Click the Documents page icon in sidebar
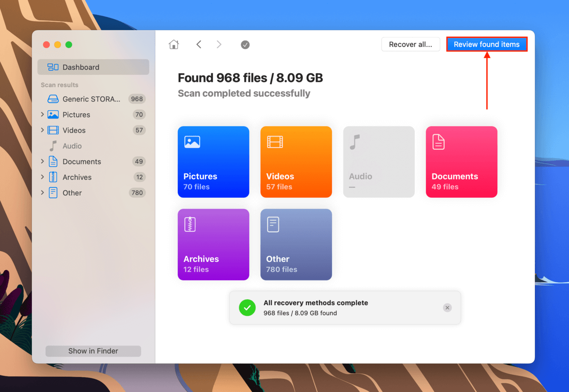This screenshot has width=569, height=392. (53, 162)
